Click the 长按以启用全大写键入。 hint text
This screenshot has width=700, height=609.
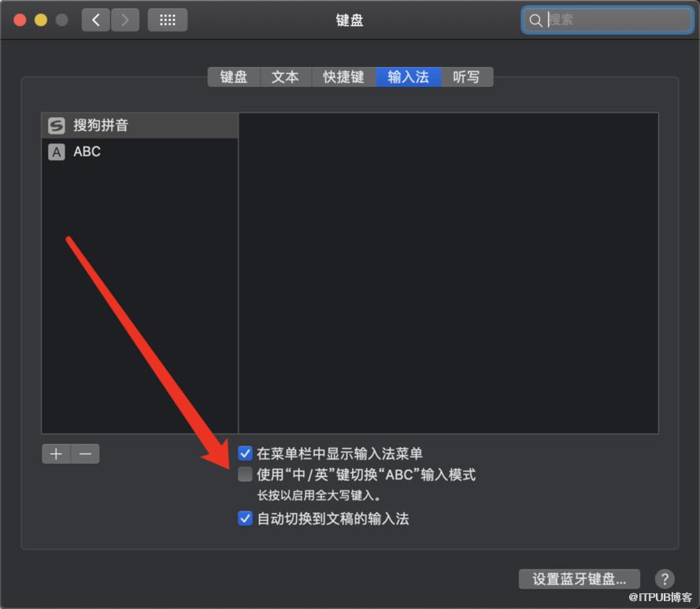[319, 495]
